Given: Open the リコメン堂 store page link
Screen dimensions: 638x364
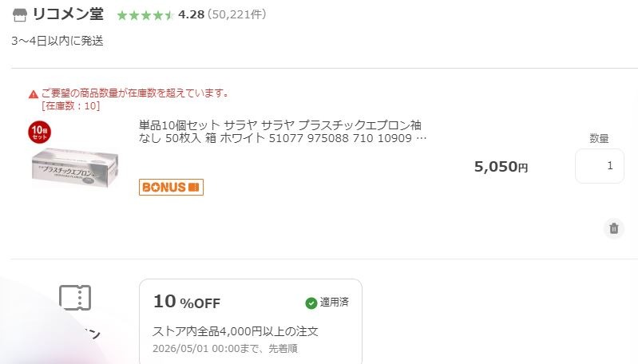Looking at the screenshot, I should (x=68, y=14).
